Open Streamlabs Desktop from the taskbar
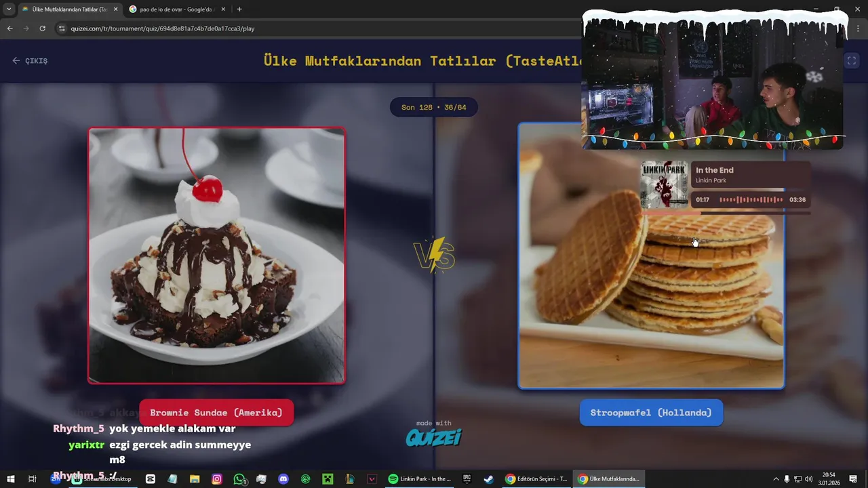This screenshot has width=868, height=488. [x=102, y=479]
